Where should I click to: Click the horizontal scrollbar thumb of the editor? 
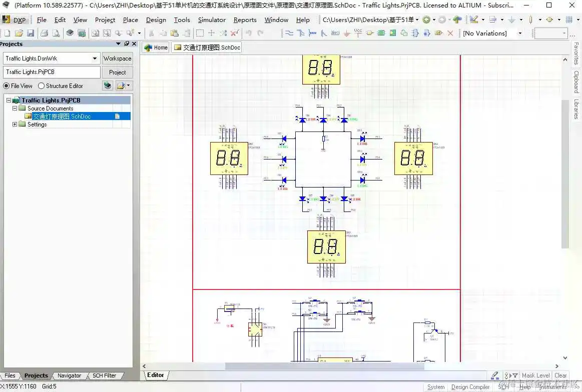click(x=324, y=366)
